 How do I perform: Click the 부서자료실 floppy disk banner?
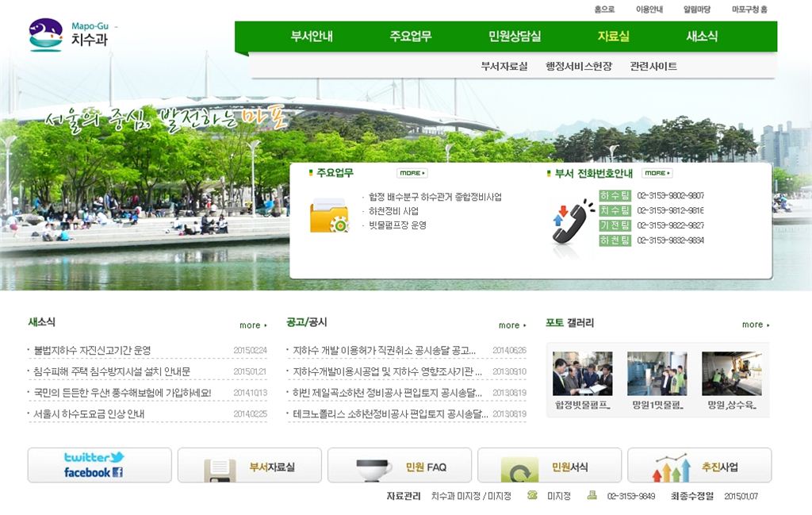[x=249, y=466]
